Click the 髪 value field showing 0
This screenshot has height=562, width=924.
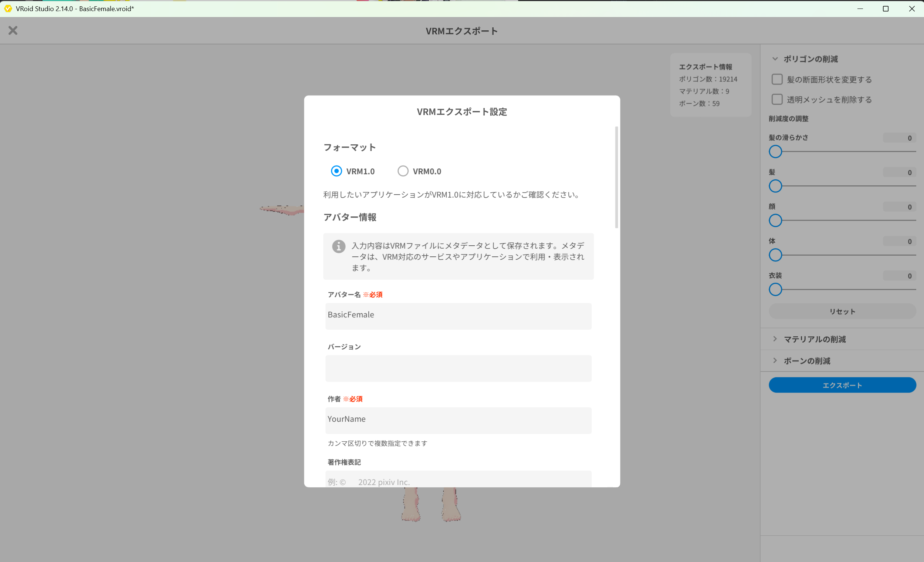tap(899, 172)
